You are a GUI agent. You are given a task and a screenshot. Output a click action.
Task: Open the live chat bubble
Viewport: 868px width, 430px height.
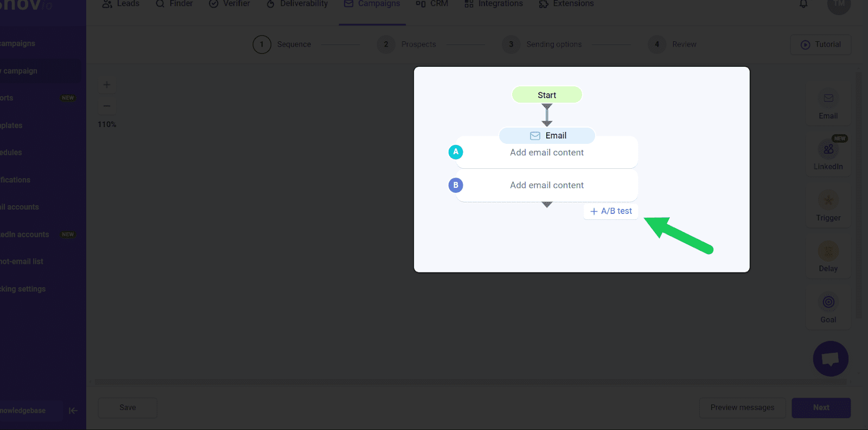[830, 359]
